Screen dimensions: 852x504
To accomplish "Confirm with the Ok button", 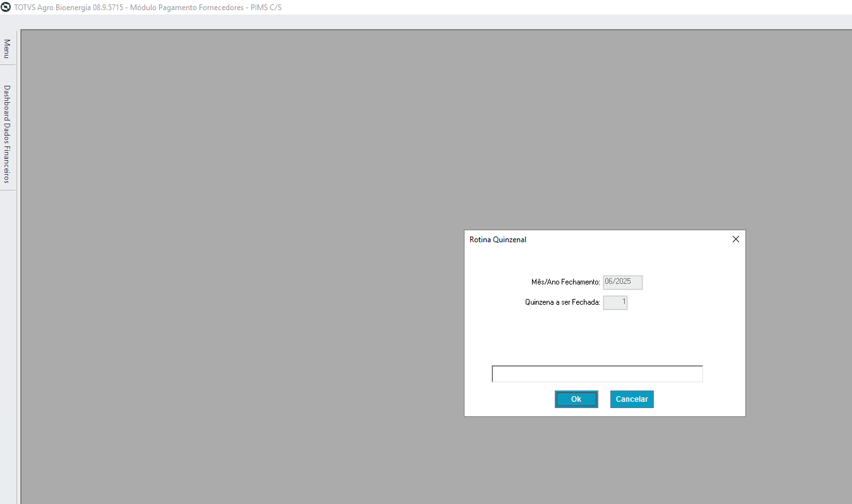I will [576, 399].
